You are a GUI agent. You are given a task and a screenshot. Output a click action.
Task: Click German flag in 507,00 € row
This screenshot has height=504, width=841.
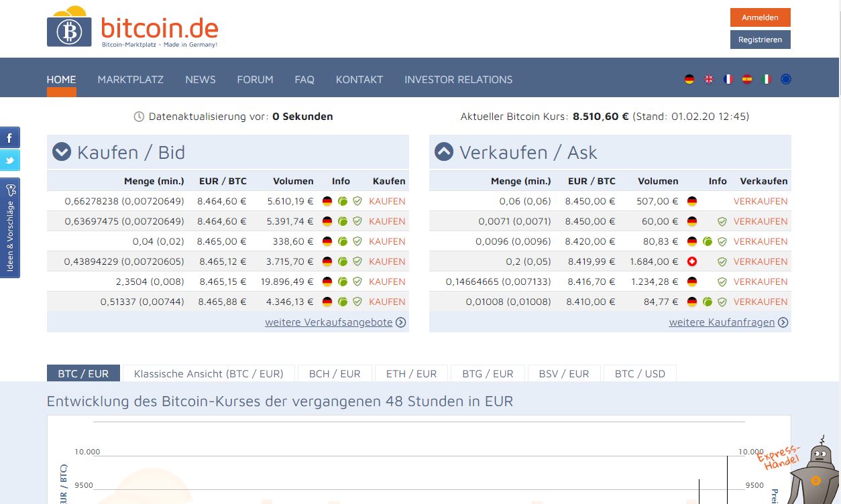pos(692,201)
